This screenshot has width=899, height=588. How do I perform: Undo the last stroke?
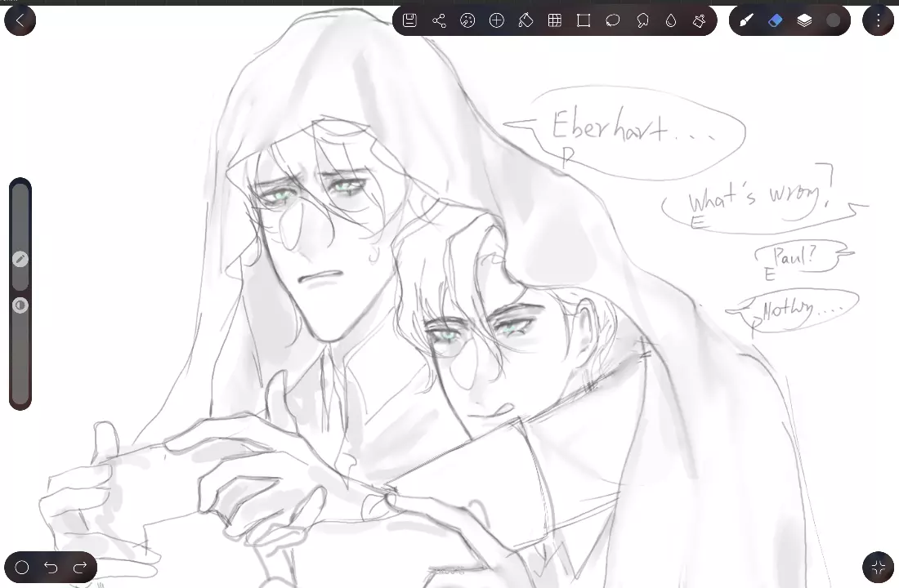(x=51, y=568)
